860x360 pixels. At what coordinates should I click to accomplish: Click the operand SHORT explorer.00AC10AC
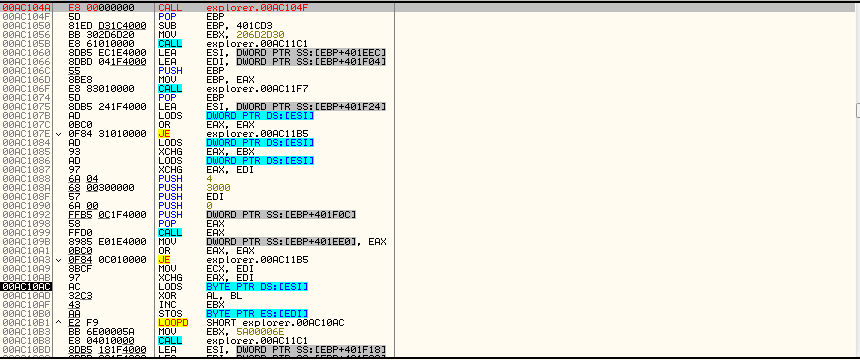[x=275, y=323]
